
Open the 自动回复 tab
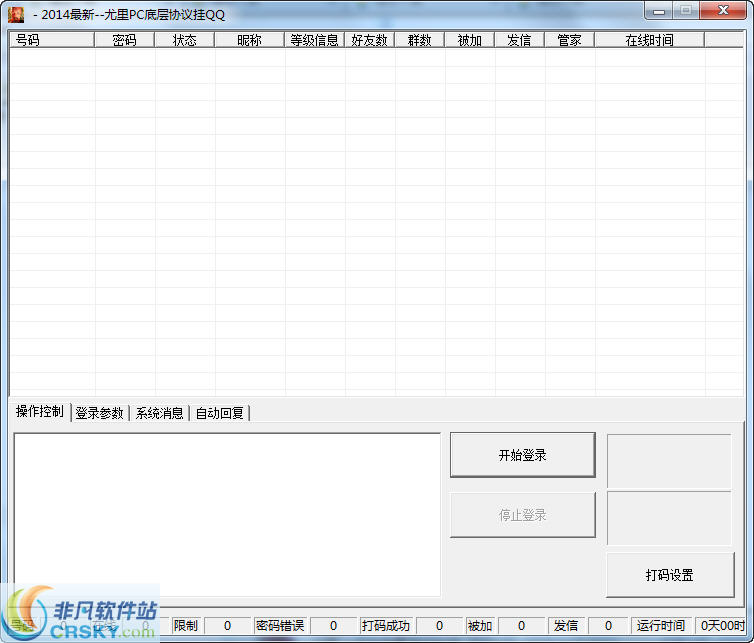coord(220,413)
